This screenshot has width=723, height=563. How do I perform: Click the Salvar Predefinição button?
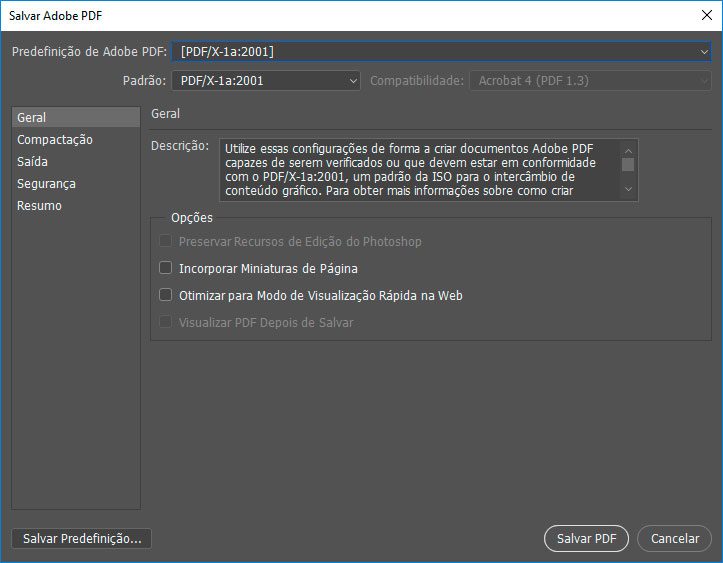click(82, 539)
